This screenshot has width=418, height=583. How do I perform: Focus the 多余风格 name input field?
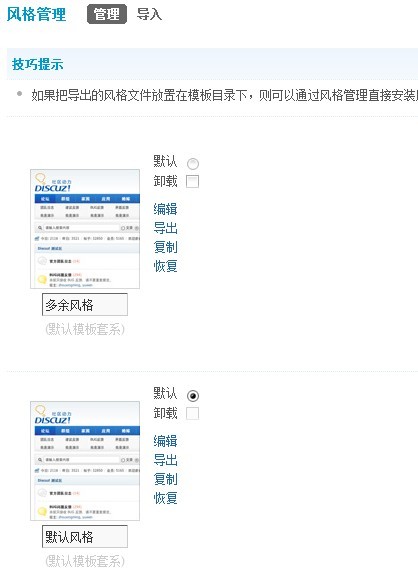[85, 305]
